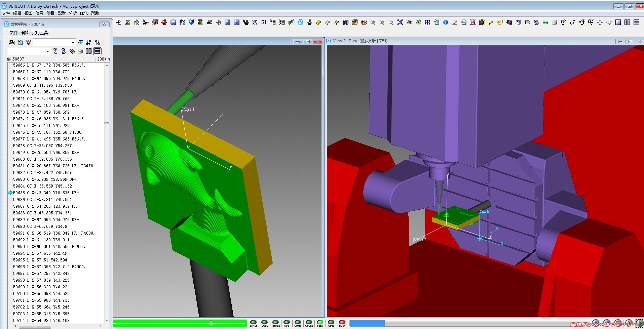Toggle the CYCLE status light

(309, 323)
